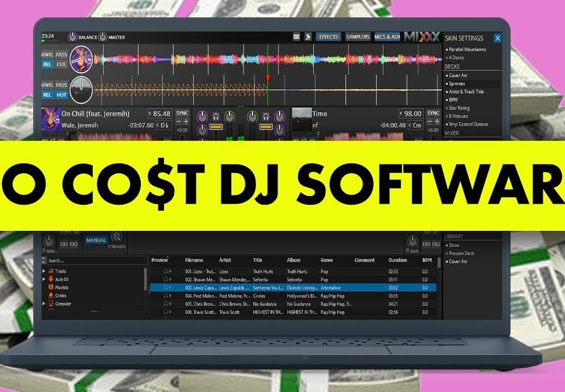
Task: Sort by the Artist column header
Action: pos(225,260)
